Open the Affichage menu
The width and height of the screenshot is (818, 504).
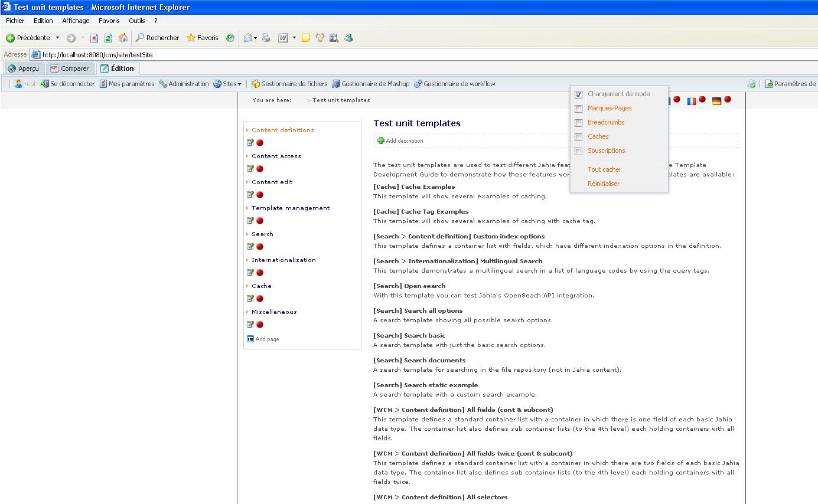tap(76, 21)
